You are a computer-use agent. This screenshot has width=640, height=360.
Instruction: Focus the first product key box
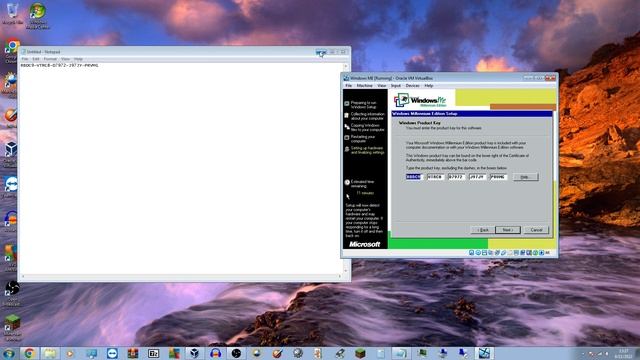414,177
